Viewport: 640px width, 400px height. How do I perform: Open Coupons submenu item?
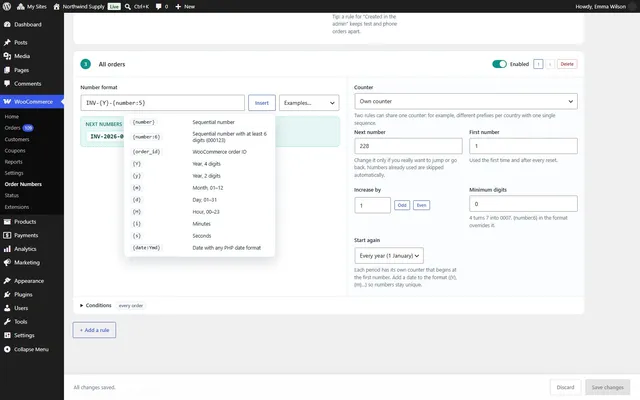[x=15, y=151]
